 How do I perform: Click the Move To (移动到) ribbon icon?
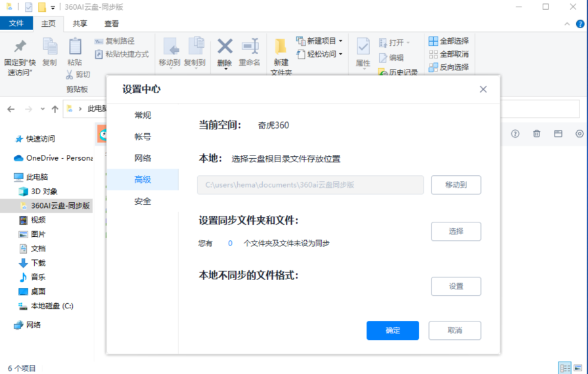pyautogui.click(x=170, y=47)
